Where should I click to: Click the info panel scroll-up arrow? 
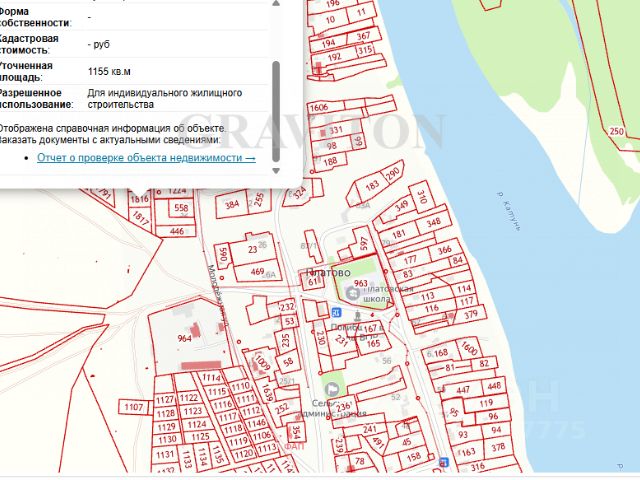pos(276,3)
